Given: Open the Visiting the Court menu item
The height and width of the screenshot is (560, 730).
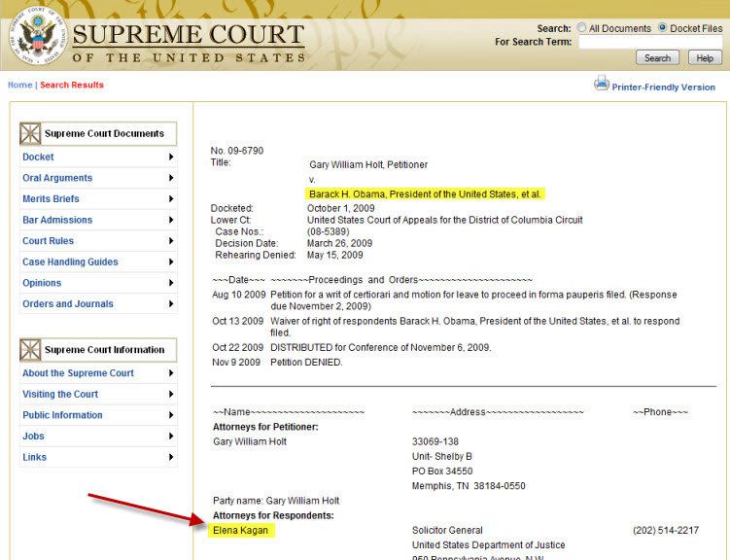Looking at the screenshot, I should click(60, 394).
